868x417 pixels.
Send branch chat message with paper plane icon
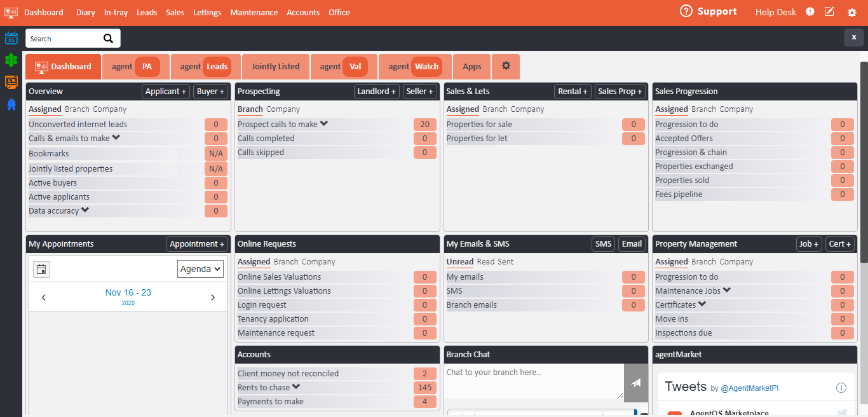coord(636,383)
